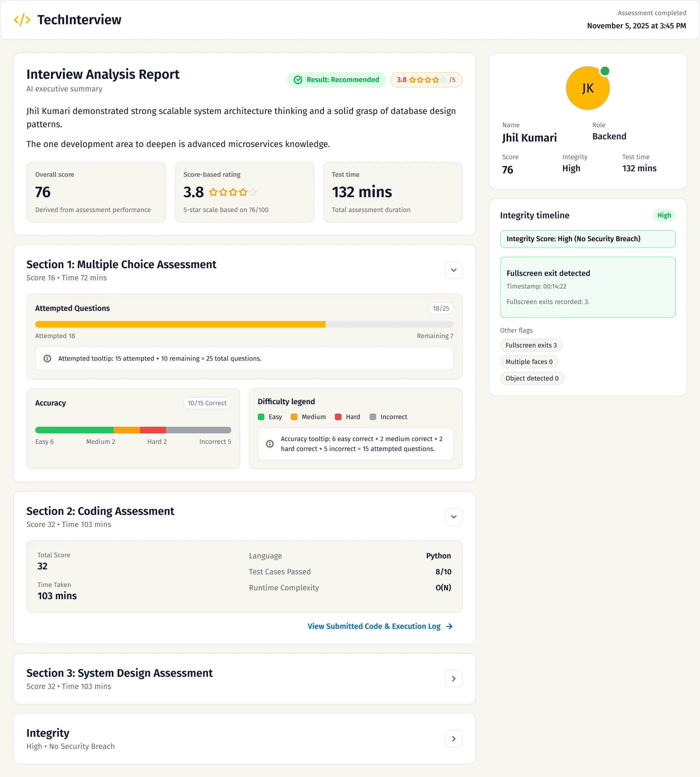The image size is (700, 777).
Task: Click the Result: Recommended badge
Action: [x=336, y=80]
